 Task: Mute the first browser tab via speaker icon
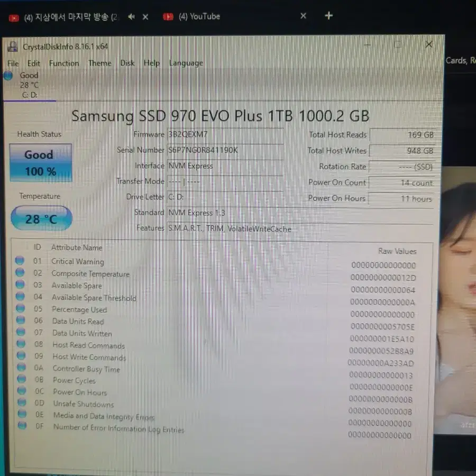[131, 17]
